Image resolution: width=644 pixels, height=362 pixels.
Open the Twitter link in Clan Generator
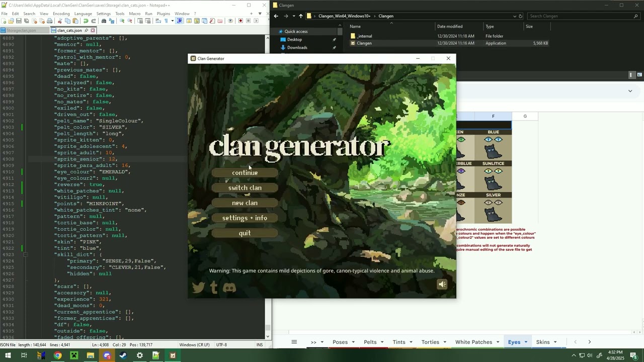click(x=198, y=287)
